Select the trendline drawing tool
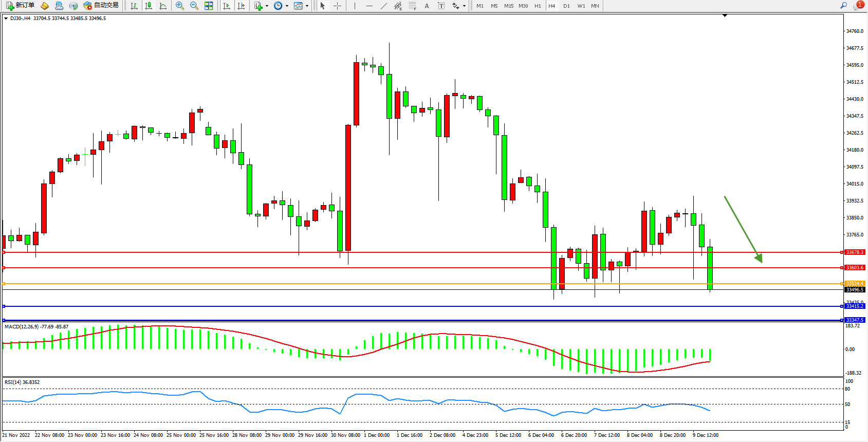The height and width of the screenshot is (442, 868). (x=383, y=6)
